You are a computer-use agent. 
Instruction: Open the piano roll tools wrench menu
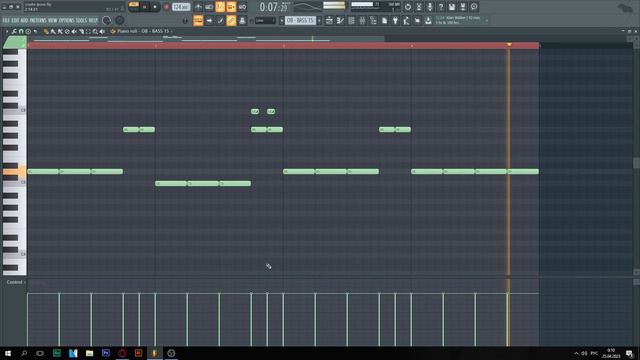click(14, 31)
